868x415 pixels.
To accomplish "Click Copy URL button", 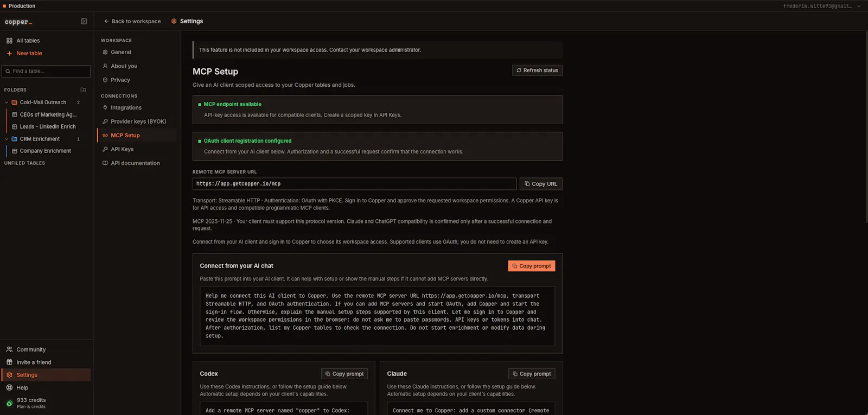I will 541,184.
